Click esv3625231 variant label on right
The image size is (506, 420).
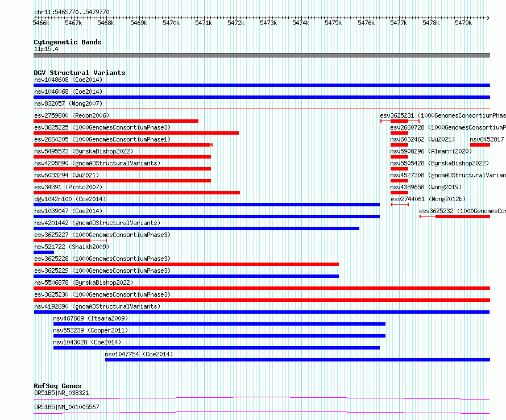pos(443,115)
